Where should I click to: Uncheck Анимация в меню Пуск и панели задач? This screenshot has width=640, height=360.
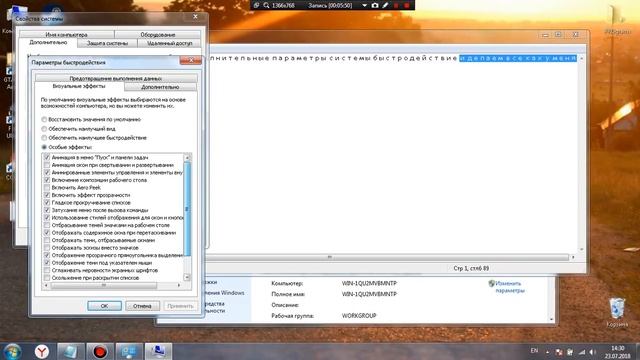coord(47,158)
